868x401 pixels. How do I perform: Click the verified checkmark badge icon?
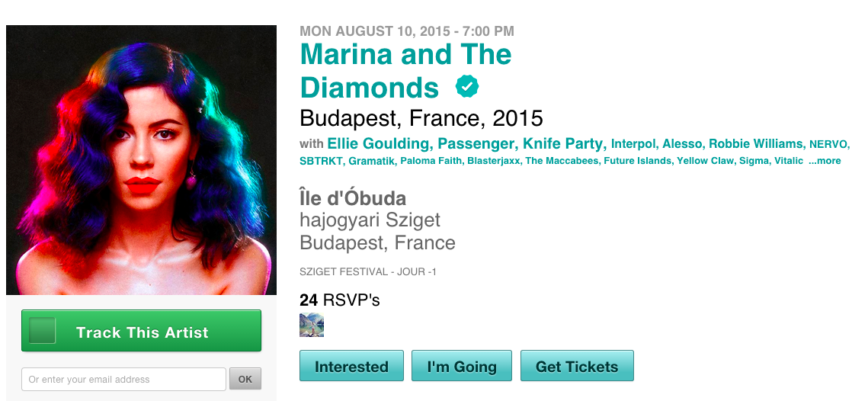[467, 87]
